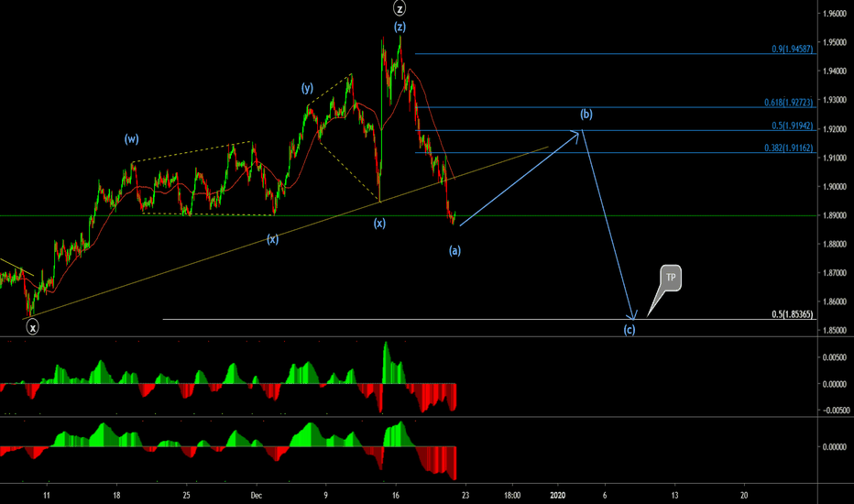The width and height of the screenshot is (854, 504).
Task: Click the (b) wave target label
Action: point(586,115)
